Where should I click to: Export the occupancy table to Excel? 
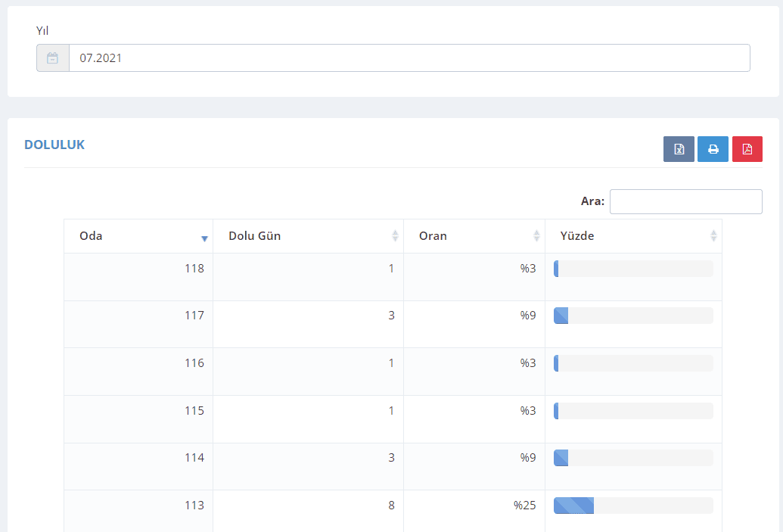tap(679, 149)
